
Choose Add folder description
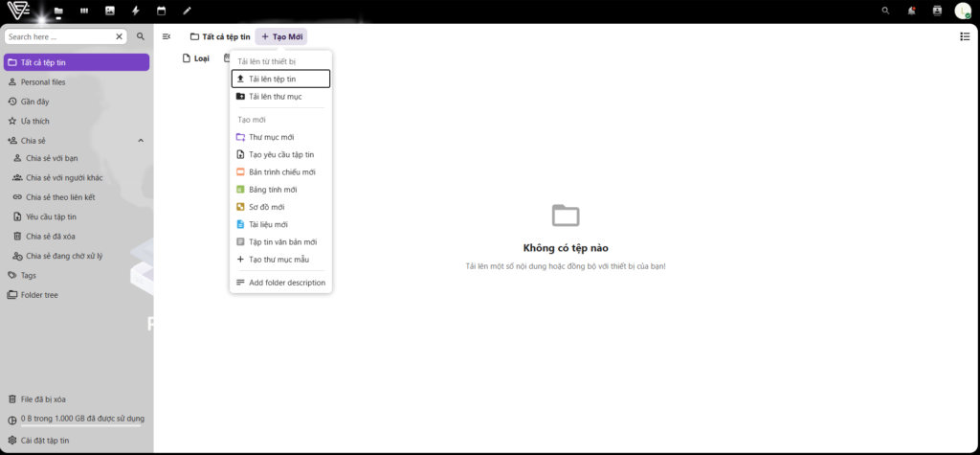pos(280,283)
